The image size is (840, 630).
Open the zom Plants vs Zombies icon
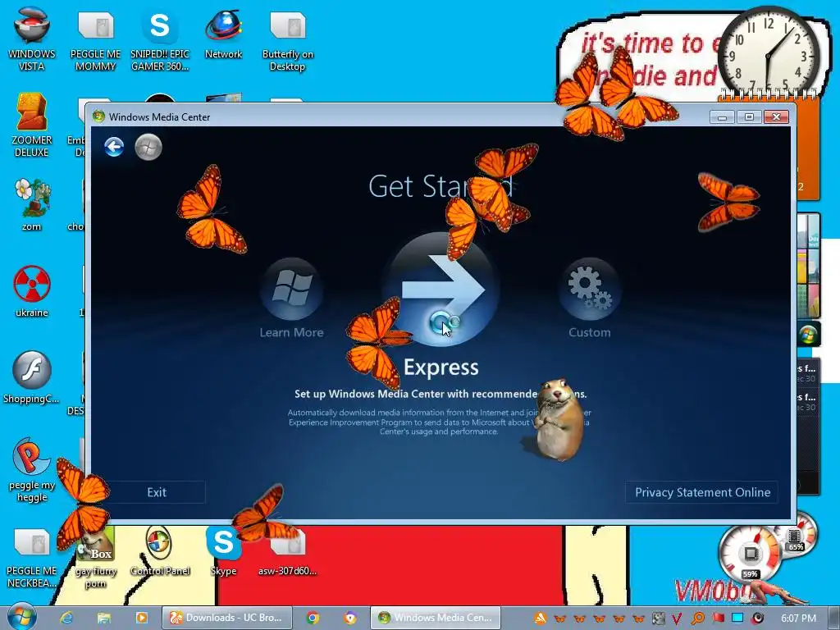(x=32, y=205)
